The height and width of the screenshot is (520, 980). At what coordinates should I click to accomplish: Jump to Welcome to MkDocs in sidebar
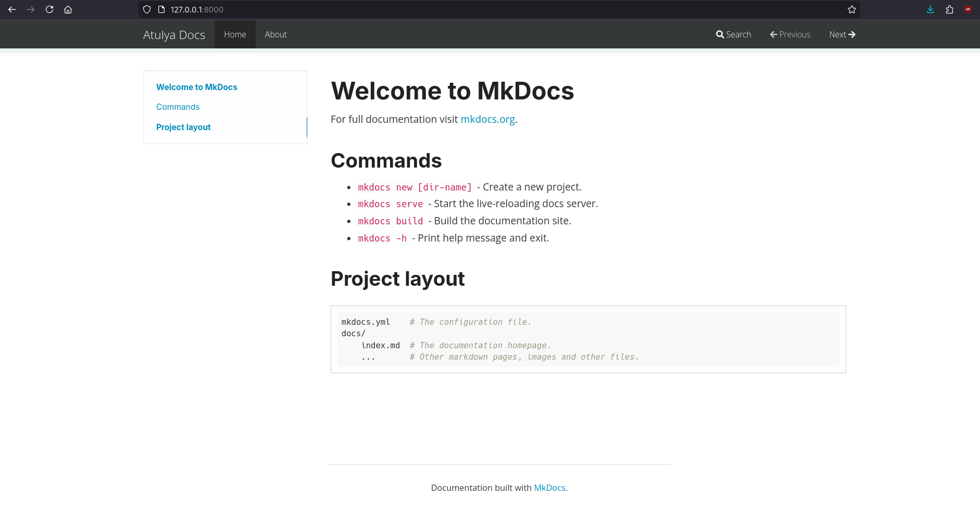tap(197, 87)
